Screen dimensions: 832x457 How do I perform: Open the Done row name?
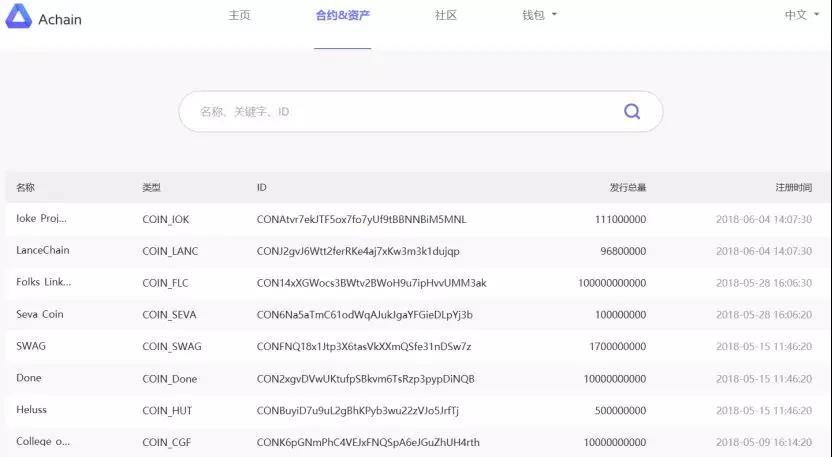click(29, 378)
